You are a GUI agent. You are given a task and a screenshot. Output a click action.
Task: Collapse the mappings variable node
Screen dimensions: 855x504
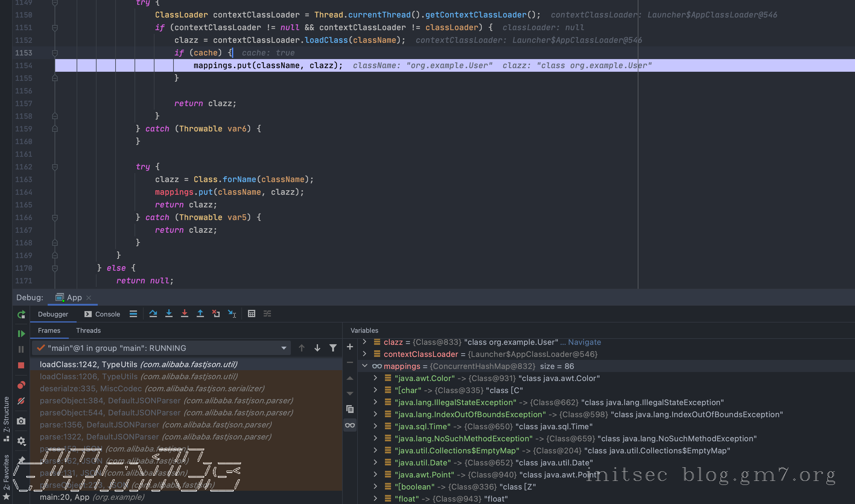click(x=365, y=366)
